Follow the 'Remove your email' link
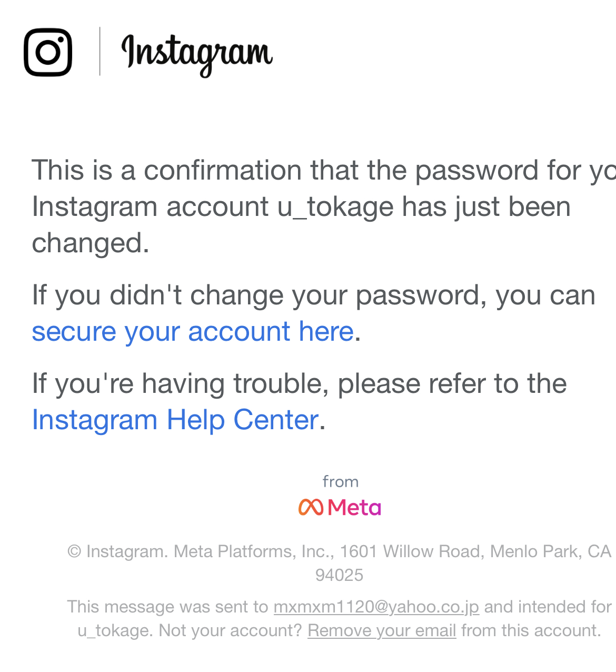Screen dimensions: 616x672 [382, 630]
